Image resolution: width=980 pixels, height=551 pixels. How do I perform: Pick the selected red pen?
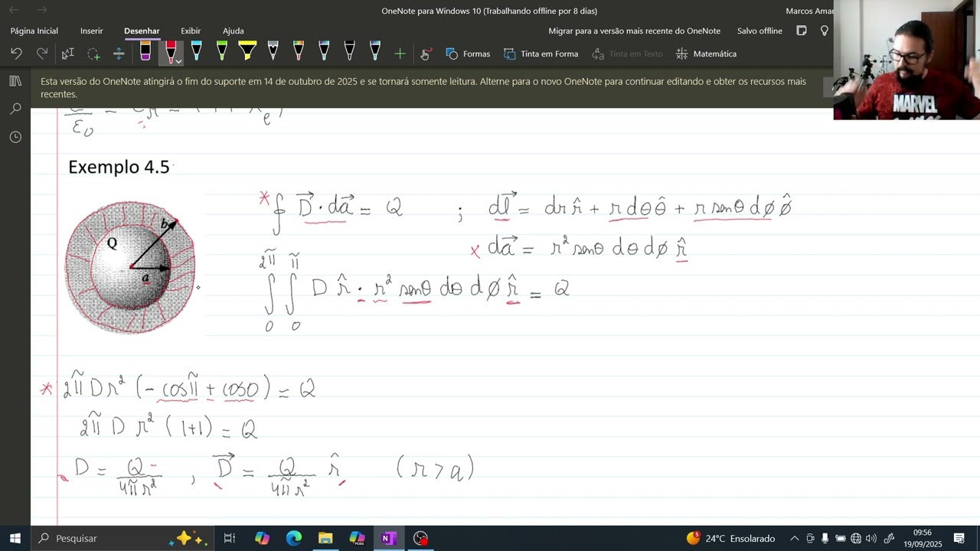pyautogui.click(x=171, y=52)
